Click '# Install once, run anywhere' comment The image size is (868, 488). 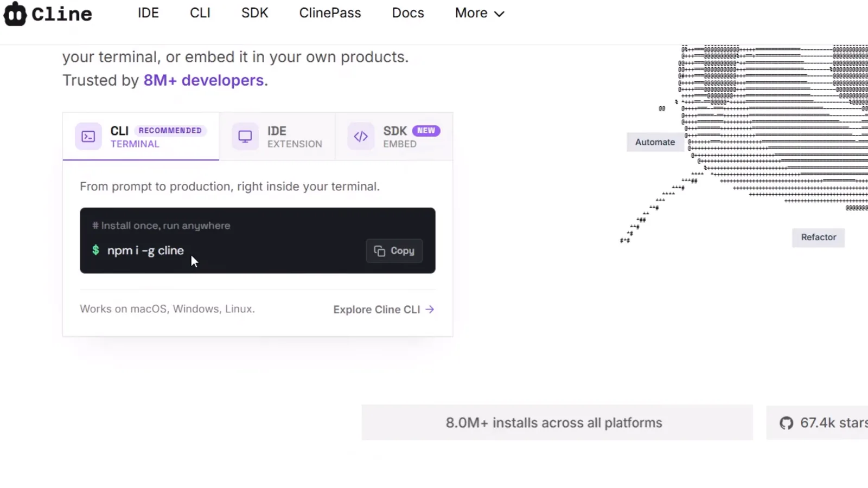(161, 226)
